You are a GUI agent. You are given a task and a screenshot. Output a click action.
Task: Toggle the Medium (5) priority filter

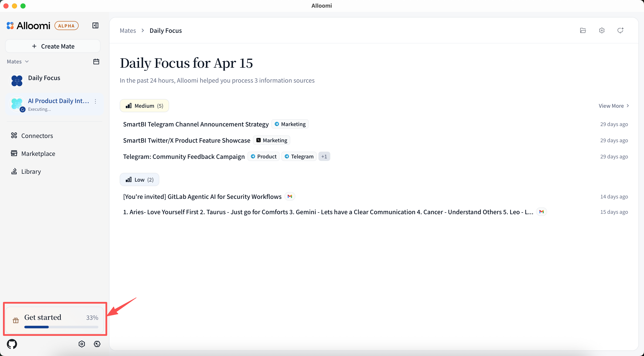(x=144, y=106)
